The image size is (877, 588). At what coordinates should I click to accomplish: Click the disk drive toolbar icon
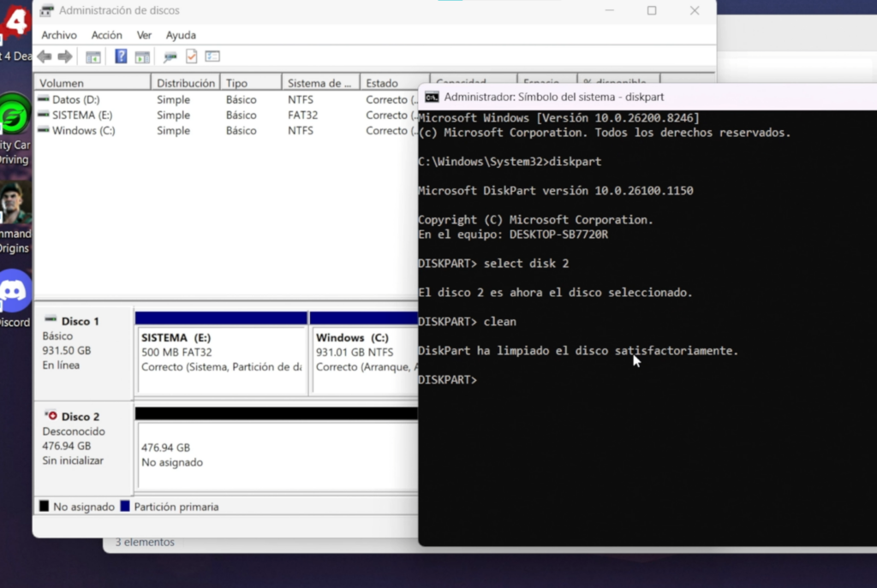pos(170,56)
